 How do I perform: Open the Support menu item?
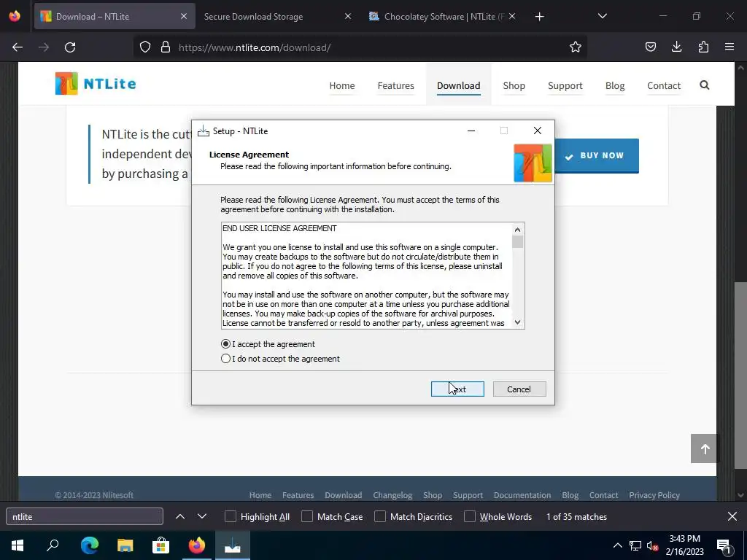click(565, 86)
